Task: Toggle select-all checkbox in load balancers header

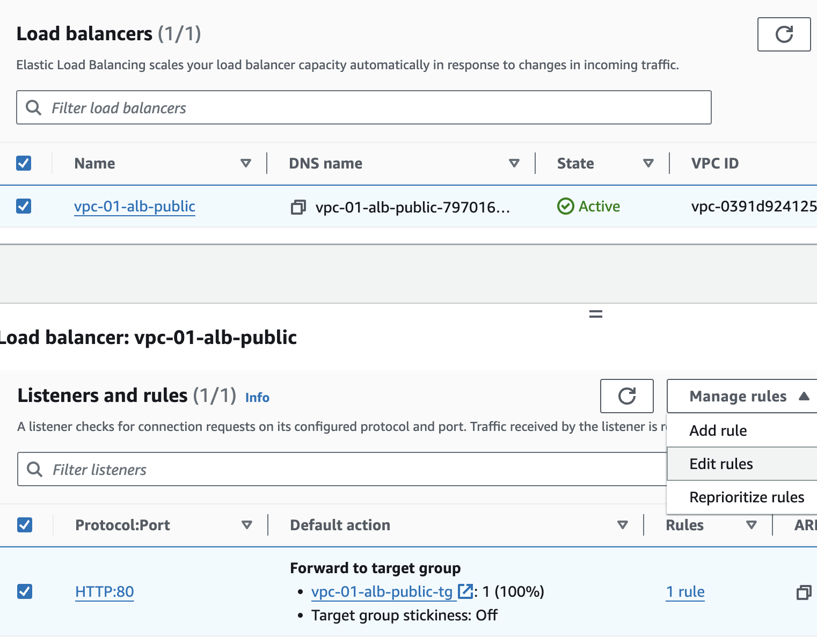Action: (24, 163)
